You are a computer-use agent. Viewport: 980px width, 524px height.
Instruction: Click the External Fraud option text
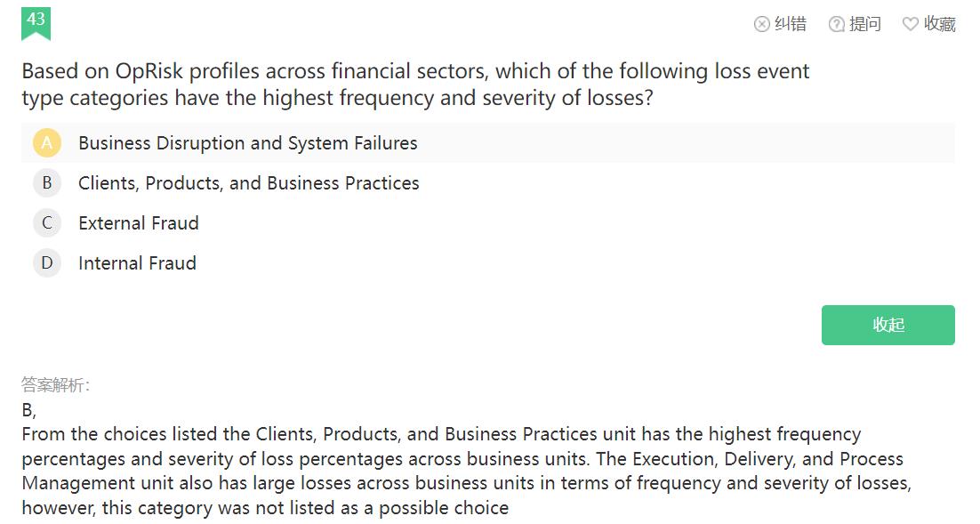(138, 223)
